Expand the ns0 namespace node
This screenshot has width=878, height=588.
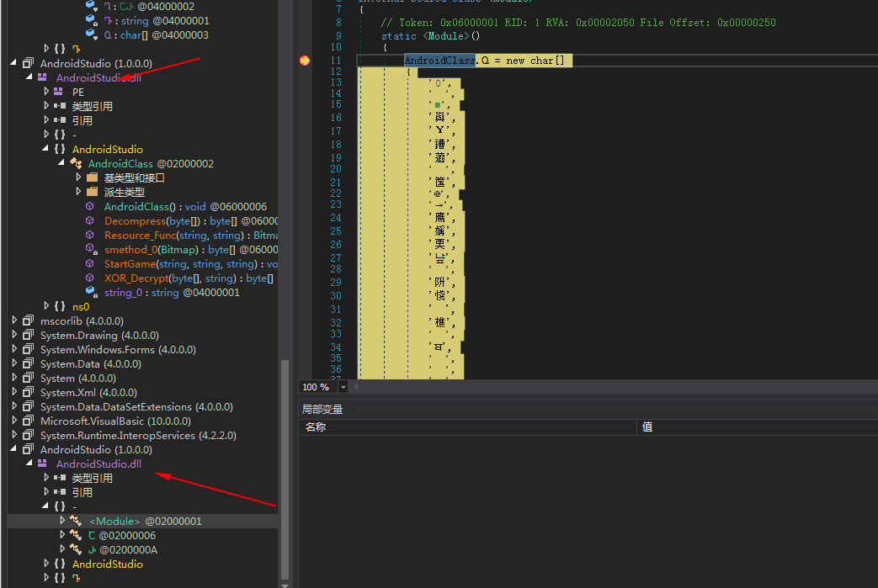tap(46, 306)
